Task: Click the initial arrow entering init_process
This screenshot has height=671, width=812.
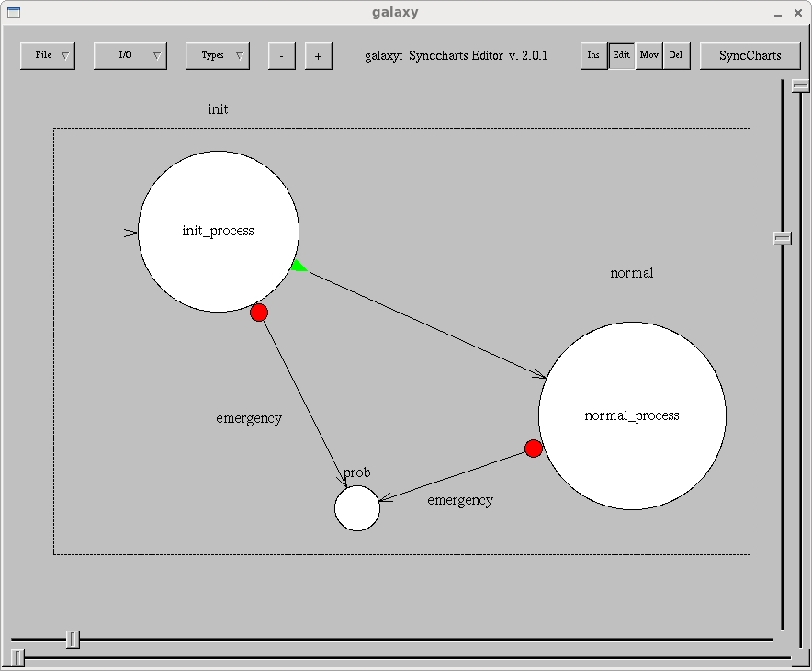Action: coord(107,233)
